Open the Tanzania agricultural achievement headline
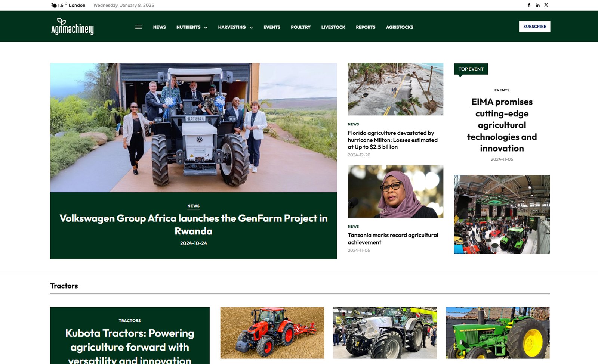This screenshot has height=364, width=598. click(x=393, y=239)
